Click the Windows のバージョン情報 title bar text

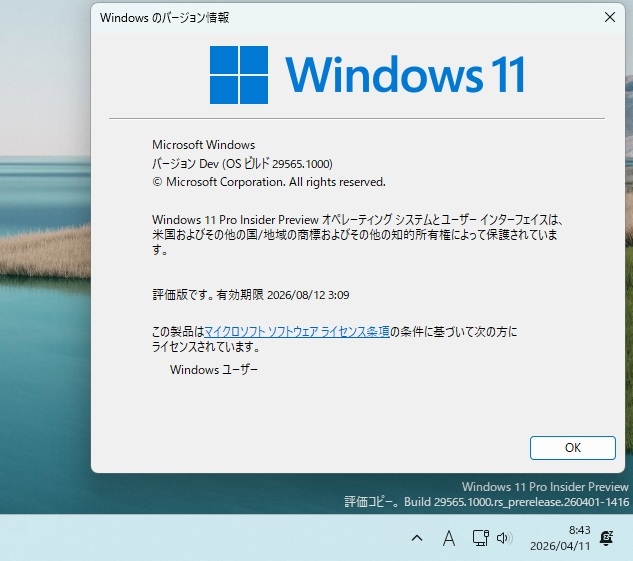(x=165, y=18)
